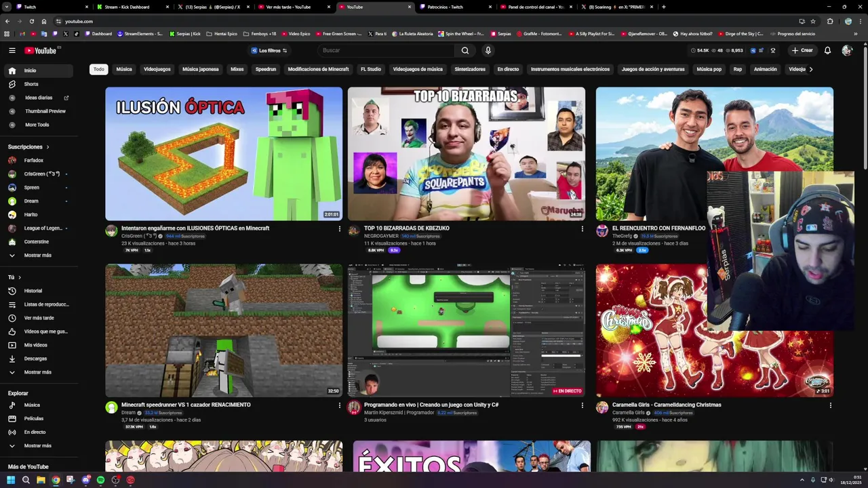Open options for Programando en vivo video
Viewport: 868px width, 488px height.
click(582, 405)
